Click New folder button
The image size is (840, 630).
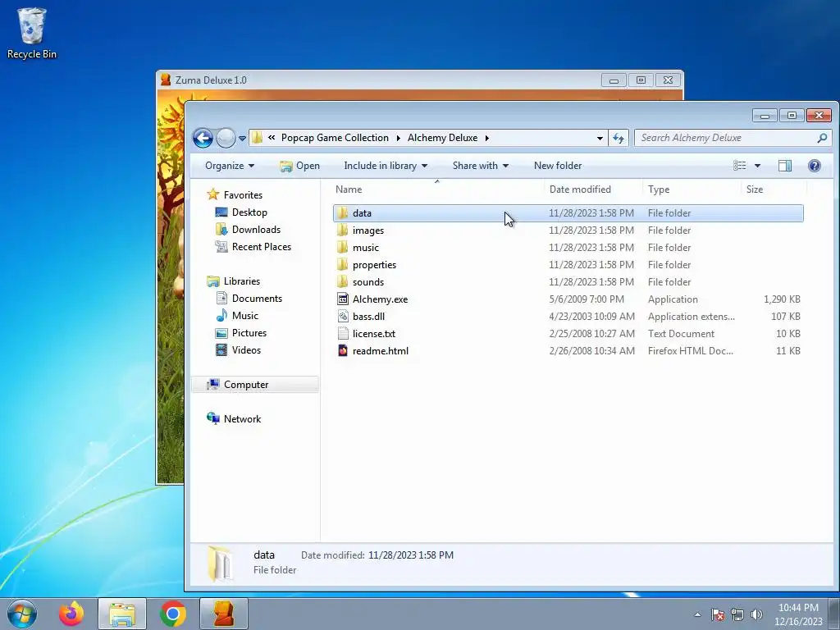(558, 166)
